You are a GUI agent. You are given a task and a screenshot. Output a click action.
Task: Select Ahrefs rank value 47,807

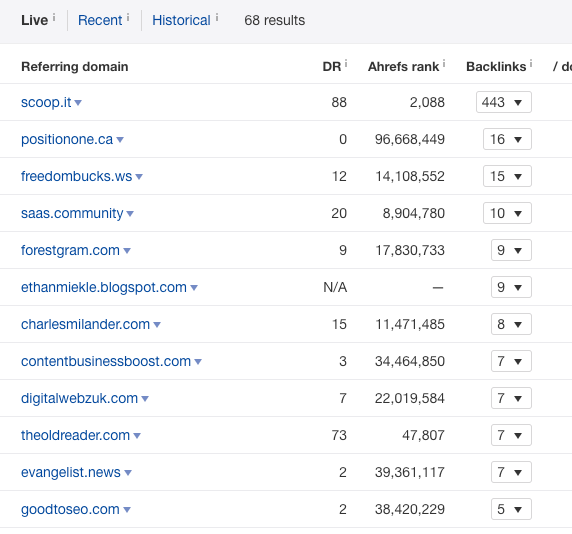pos(424,436)
